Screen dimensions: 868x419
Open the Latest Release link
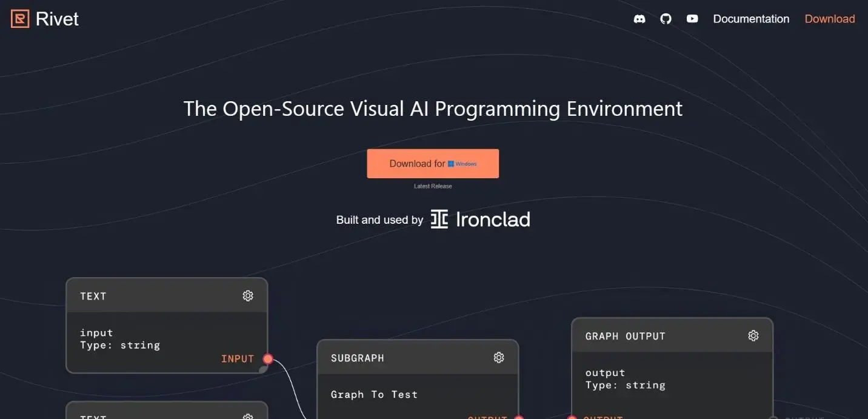coord(433,186)
